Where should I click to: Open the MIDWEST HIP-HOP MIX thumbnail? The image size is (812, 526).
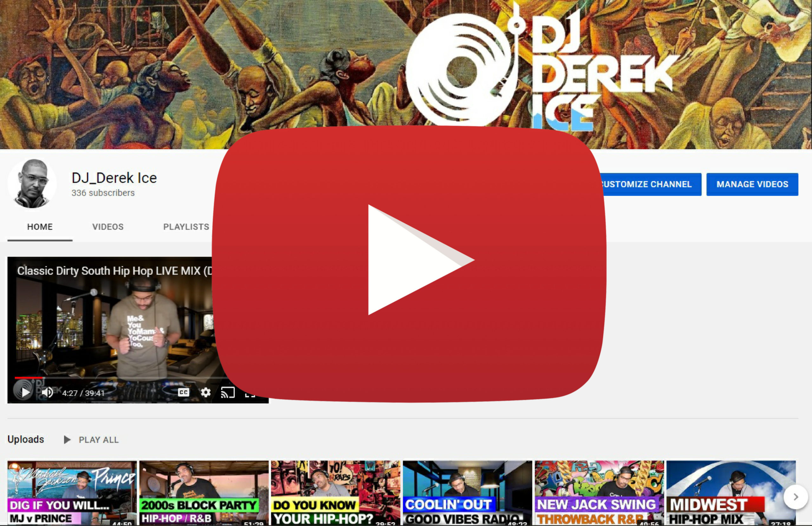coord(731,493)
